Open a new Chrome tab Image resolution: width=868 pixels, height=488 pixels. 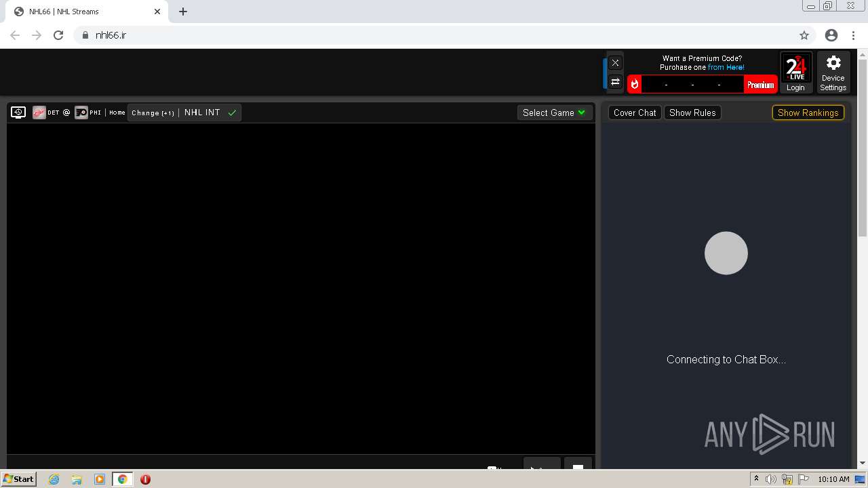[x=183, y=12]
